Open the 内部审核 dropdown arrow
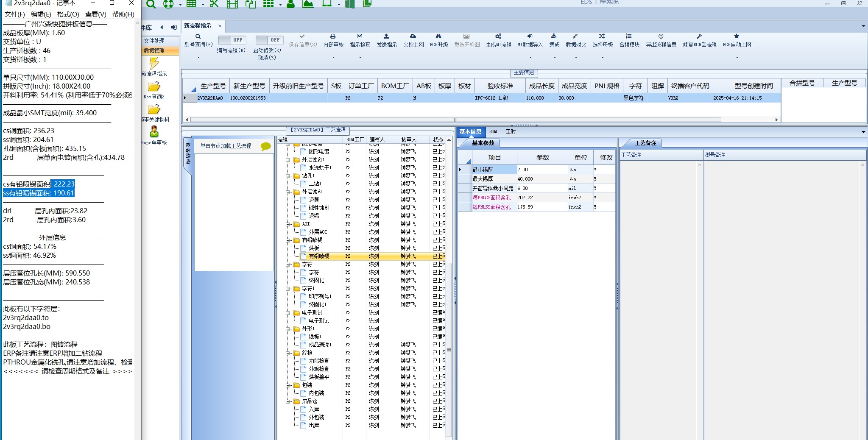Screen dimensions: 868x440 333,58
